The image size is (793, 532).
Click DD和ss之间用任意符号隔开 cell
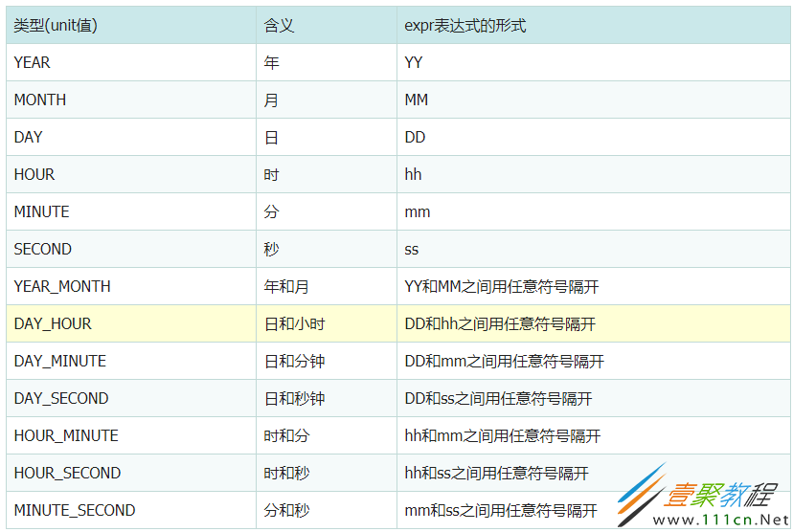594,398
